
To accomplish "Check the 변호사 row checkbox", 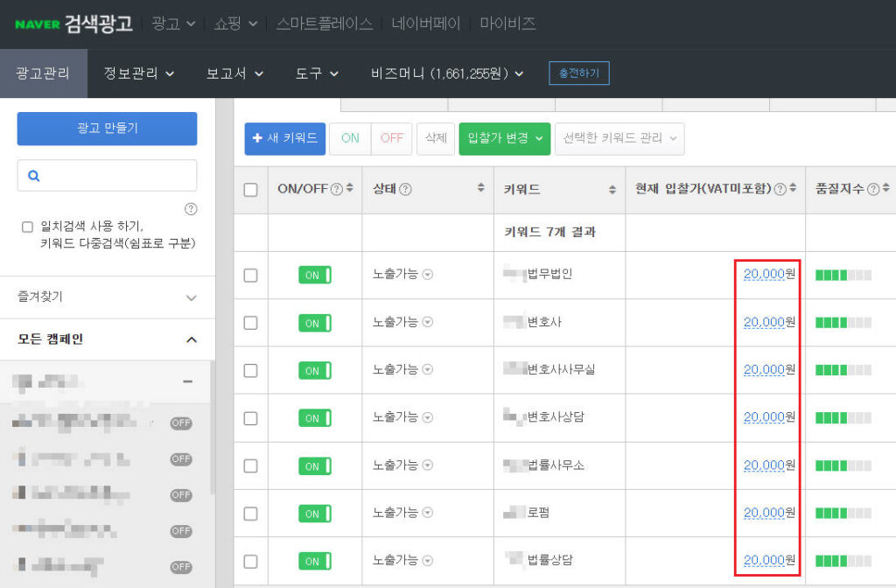I will (x=250, y=323).
